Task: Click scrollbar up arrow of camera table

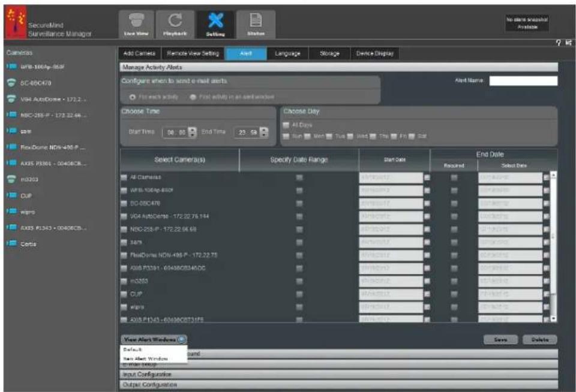Action: click(x=553, y=175)
